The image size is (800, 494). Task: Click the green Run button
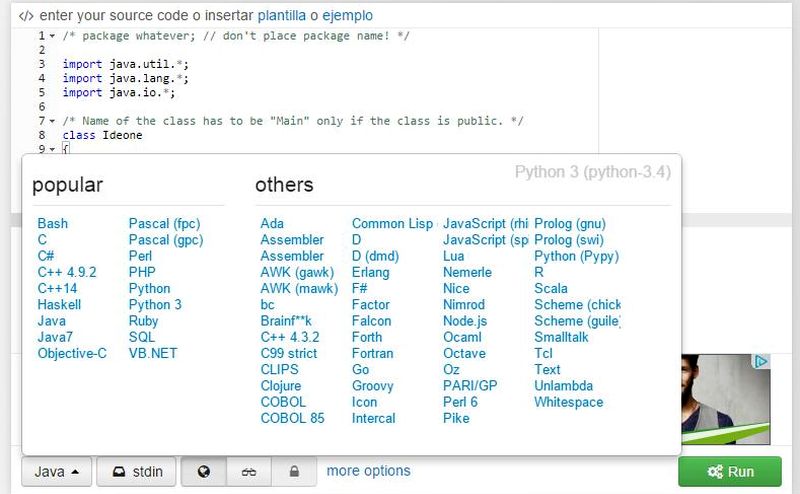730,471
